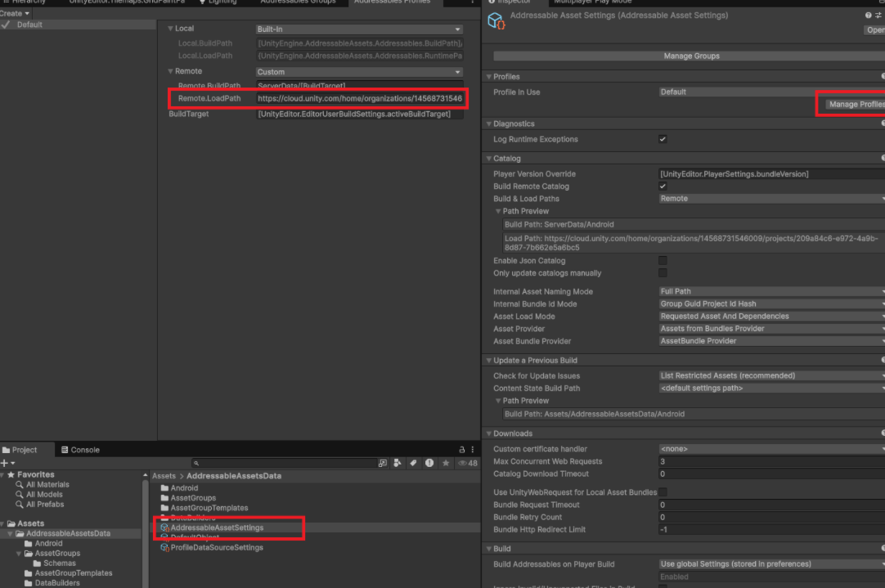Click the All Models search icon
Screen dimensions: 885x588
pos(19,494)
